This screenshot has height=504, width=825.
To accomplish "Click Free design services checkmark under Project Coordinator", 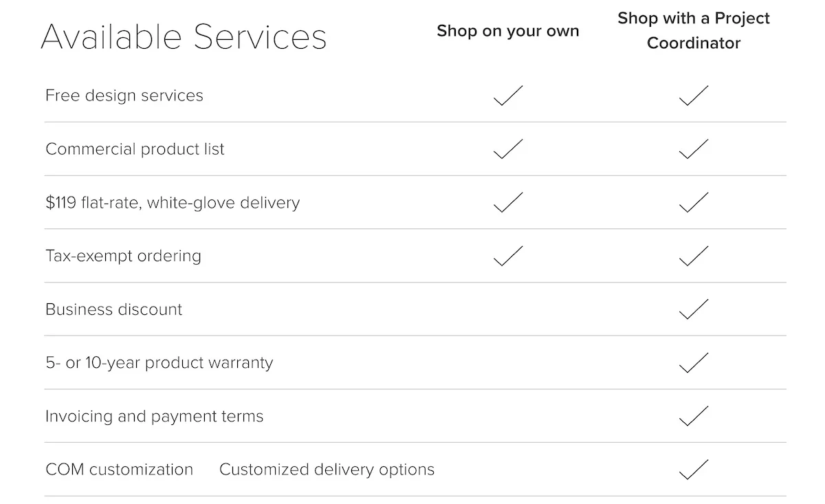I will click(694, 96).
